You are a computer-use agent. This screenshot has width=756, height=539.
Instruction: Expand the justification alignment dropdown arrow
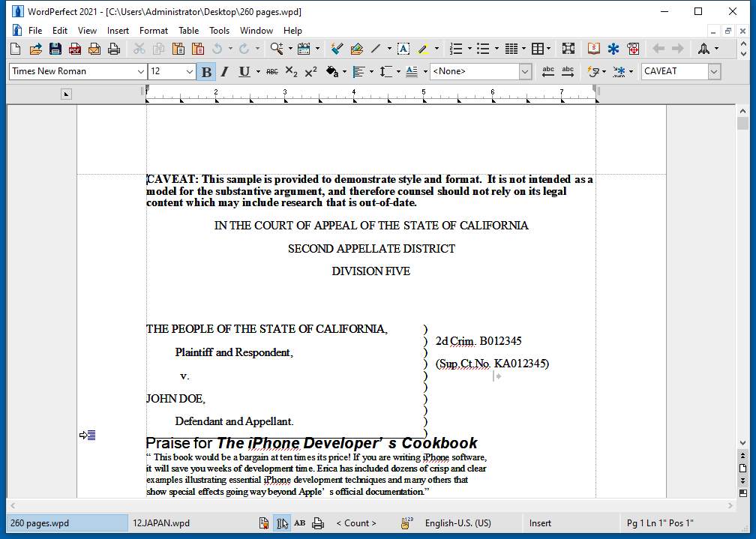coord(371,72)
